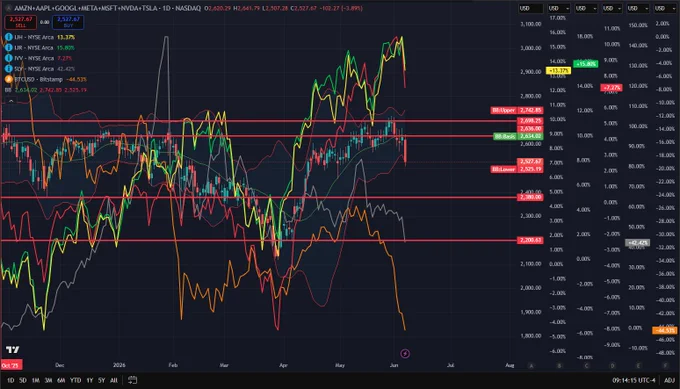Select the 13.37% NYSE Arca legend entry
680x389 pixels.
(44, 37)
